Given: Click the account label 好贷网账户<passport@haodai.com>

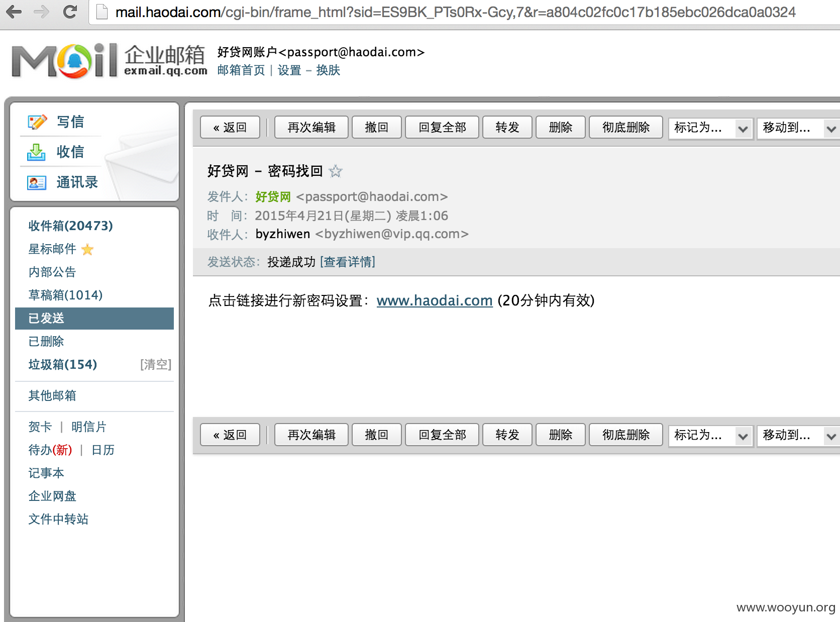Looking at the screenshot, I should [321, 52].
